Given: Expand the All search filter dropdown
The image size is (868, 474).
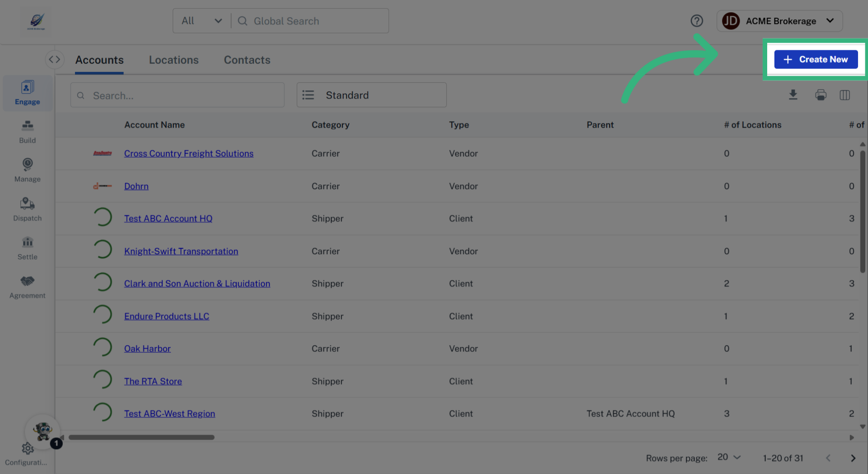Looking at the screenshot, I should pyautogui.click(x=202, y=21).
